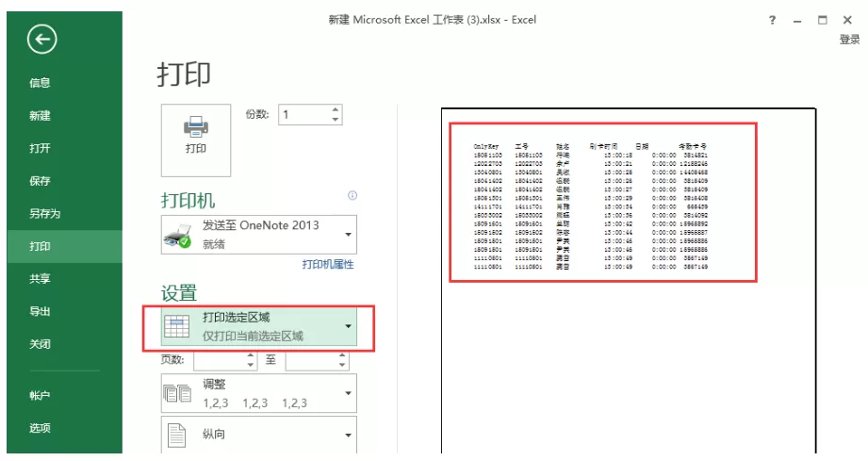The width and height of the screenshot is (868, 461).
Task: Click the copies number input field
Action: click(x=304, y=115)
